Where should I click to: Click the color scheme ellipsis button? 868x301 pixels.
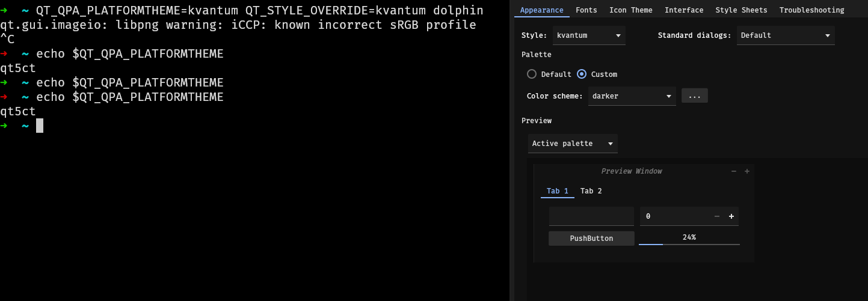pyautogui.click(x=694, y=96)
